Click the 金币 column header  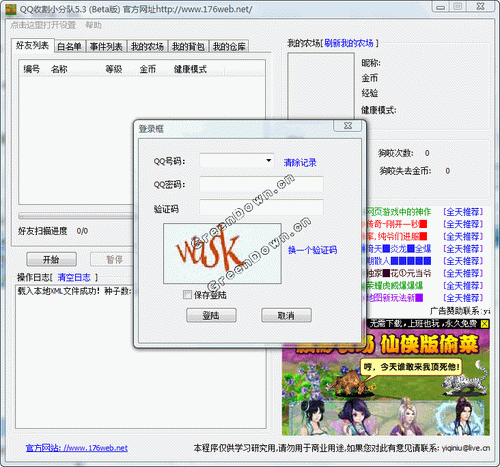(148, 69)
